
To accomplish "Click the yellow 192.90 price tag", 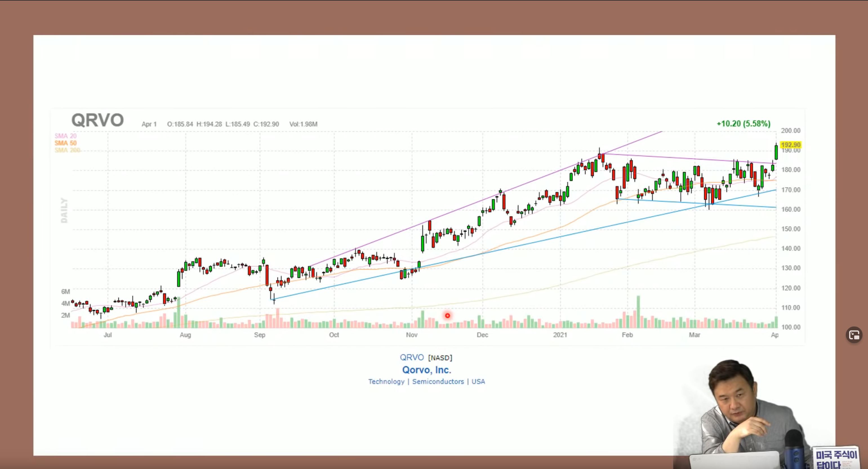I will coord(790,145).
